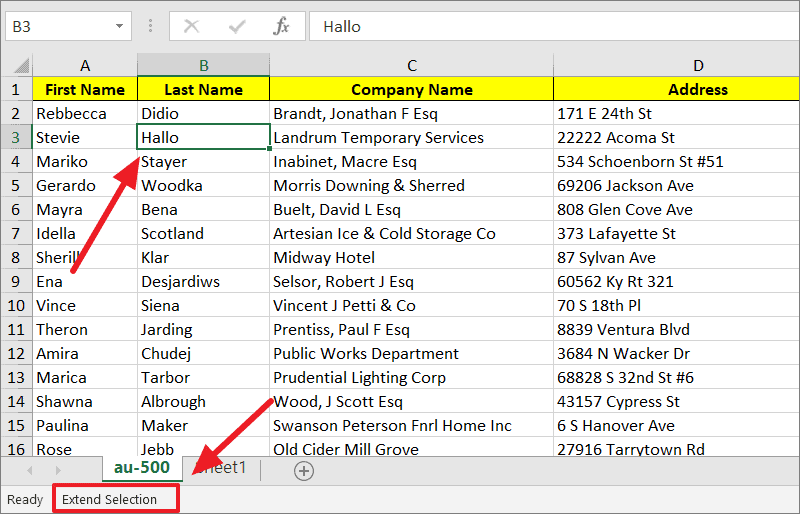Image resolution: width=800 pixels, height=514 pixels.
Task: Select cell containing Didio
Action: coord(204,113)
